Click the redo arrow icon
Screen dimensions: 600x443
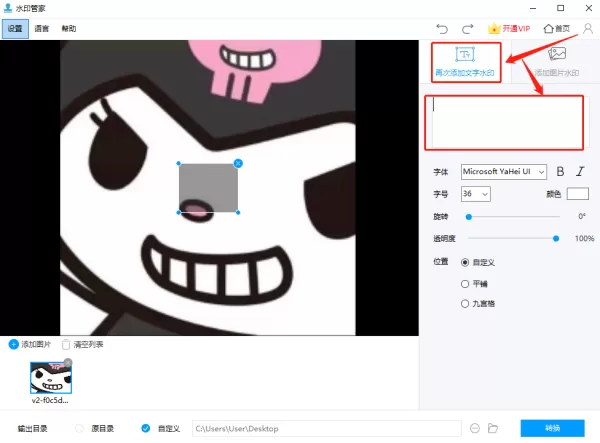tap(467, 29)
